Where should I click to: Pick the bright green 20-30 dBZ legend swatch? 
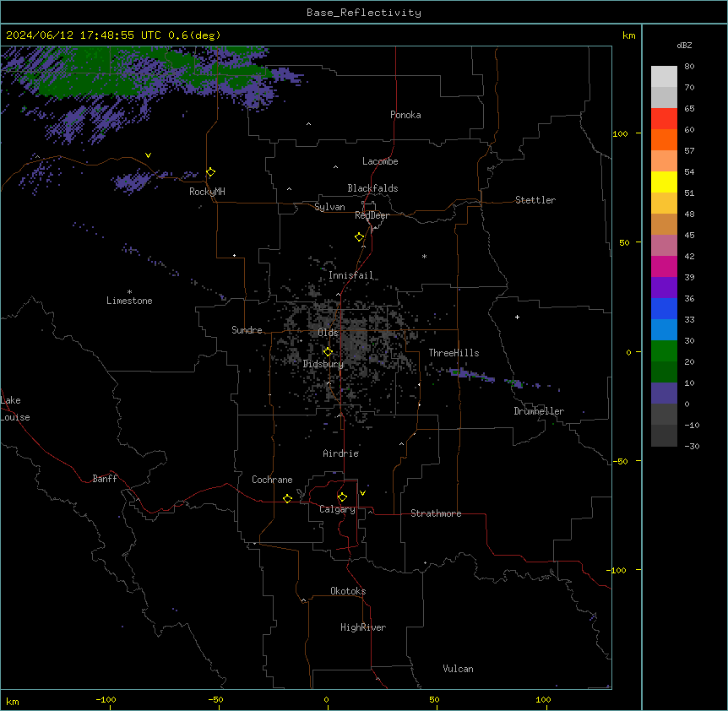pyautogui.click(x=664, y=351)
